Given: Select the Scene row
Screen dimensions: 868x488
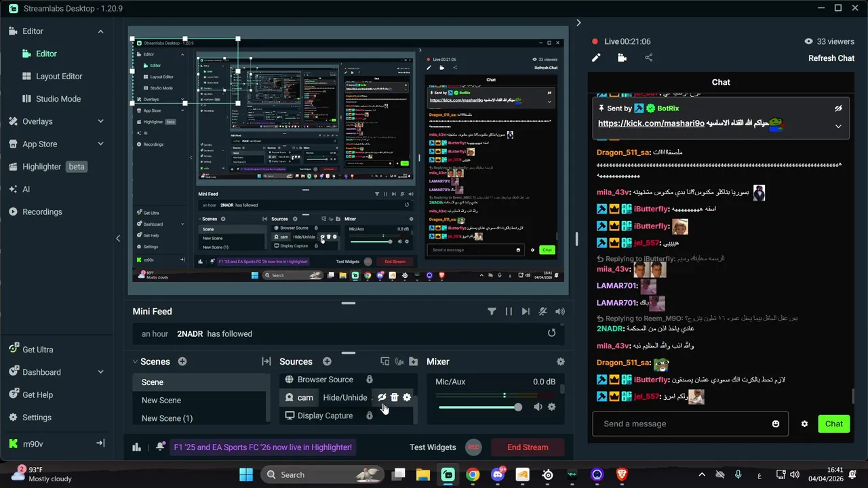Looking at the screenshot, I should click(199, 382).
